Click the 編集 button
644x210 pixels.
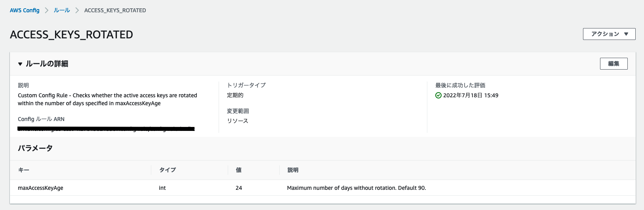pos(614,64)
